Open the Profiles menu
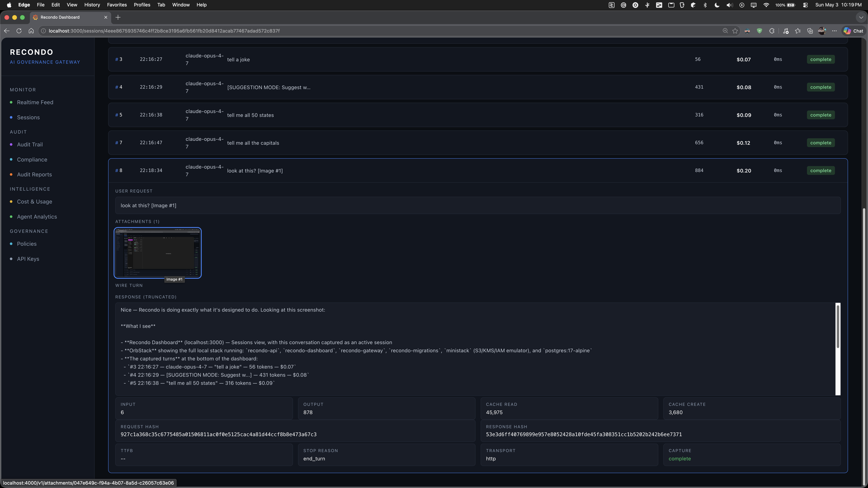Image resolution: width=868 pixels, height=488 pixels. click(142, 5)
